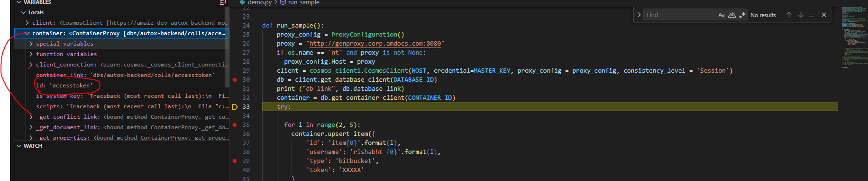Click the CONTAINER_ID constant on line 32
Screen dimensions: 868x181
pos(429,98)
